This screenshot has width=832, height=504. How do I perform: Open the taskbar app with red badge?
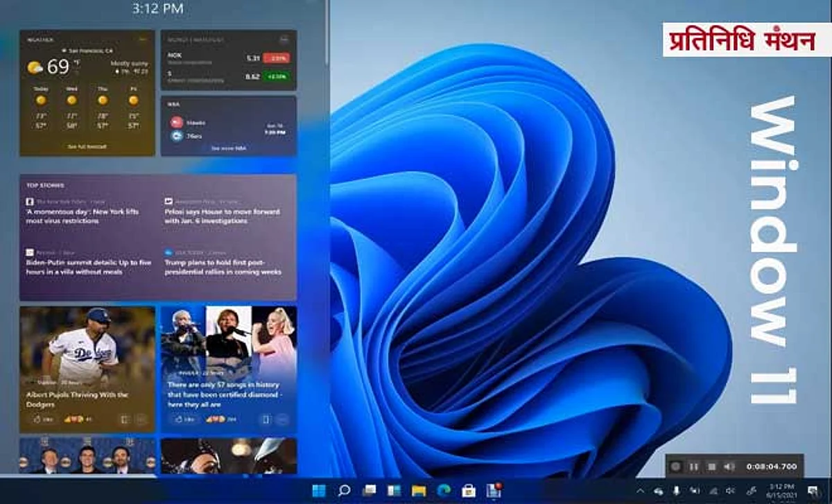point(493,490)
